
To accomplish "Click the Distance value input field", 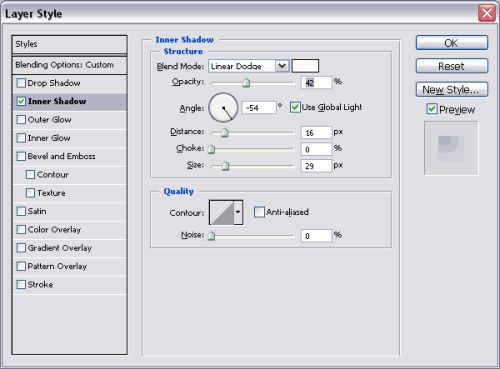I will coord(316,133).
